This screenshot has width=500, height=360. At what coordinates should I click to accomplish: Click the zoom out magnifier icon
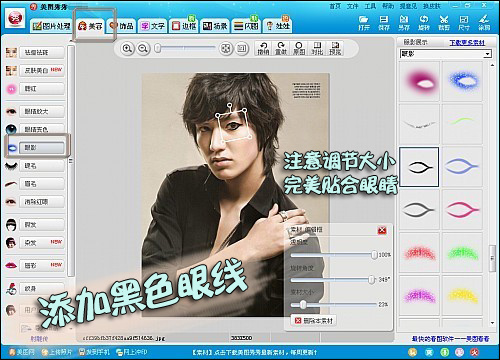click(143, 49)
